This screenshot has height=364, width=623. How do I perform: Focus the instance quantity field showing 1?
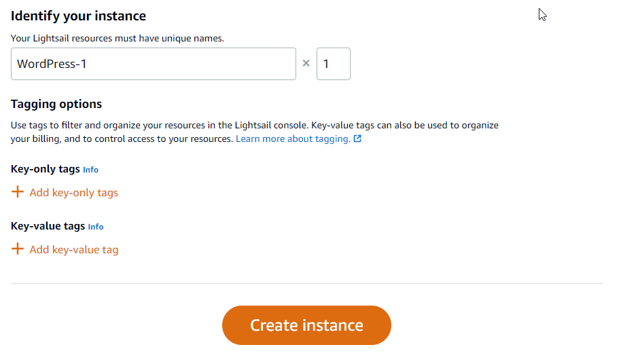(334, 64)
